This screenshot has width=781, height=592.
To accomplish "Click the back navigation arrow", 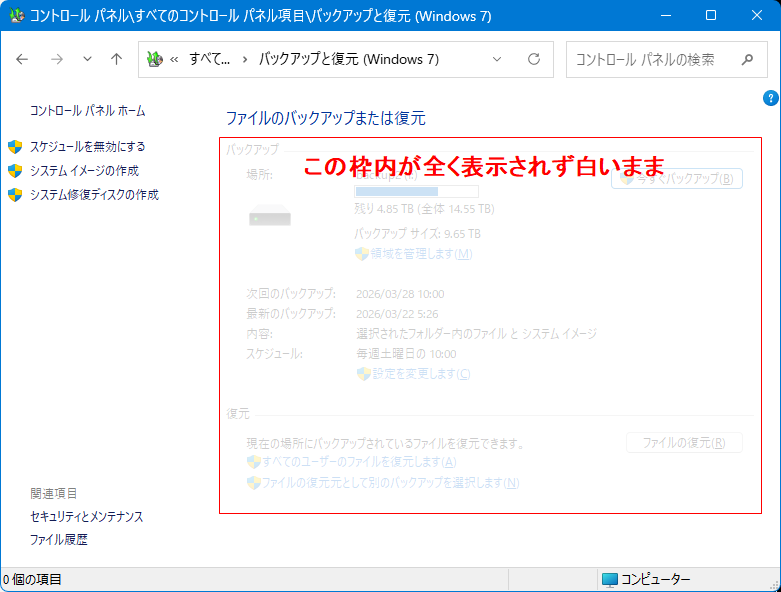I will [x=23, y=59].
